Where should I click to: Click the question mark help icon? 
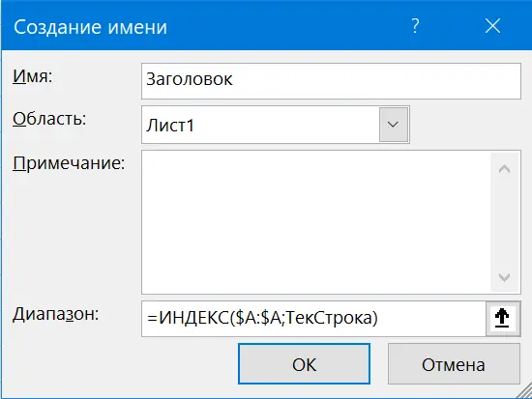coord(415,26)
